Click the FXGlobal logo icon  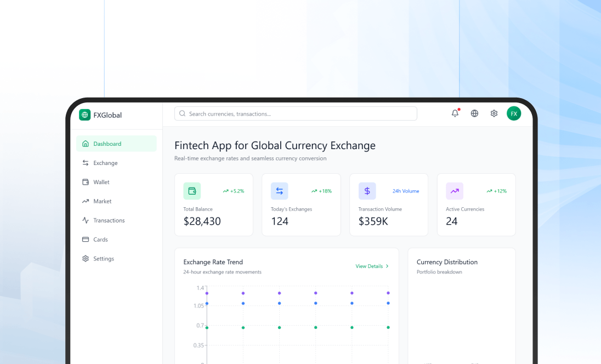point(84,115)
